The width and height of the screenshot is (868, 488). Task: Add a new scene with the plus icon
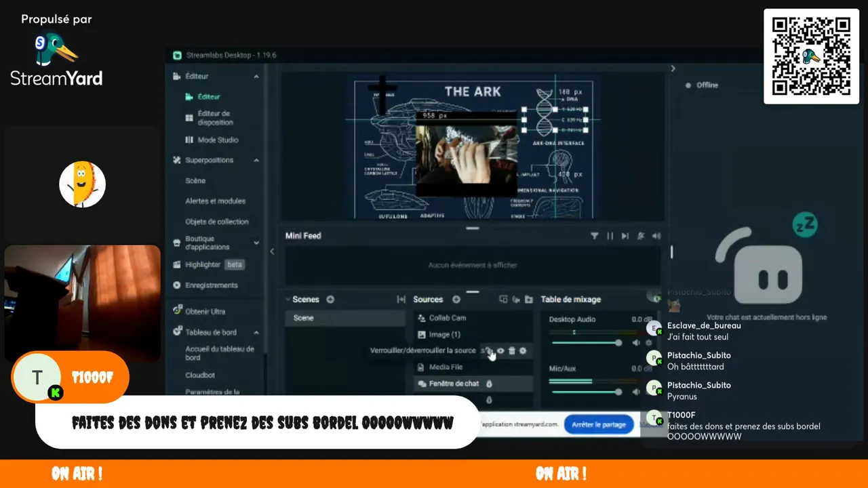click(330, 300)
